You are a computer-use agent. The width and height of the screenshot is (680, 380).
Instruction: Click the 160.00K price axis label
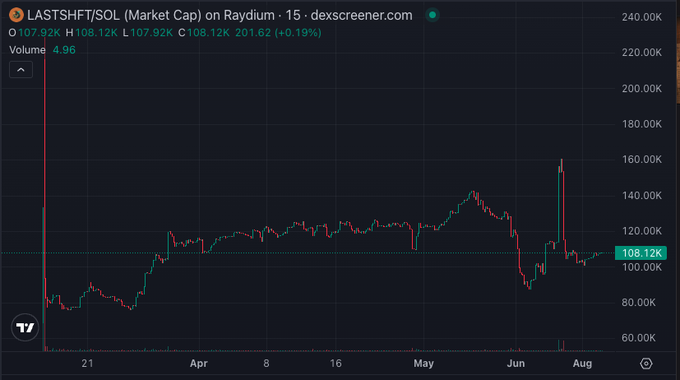(x=641, y=160)
